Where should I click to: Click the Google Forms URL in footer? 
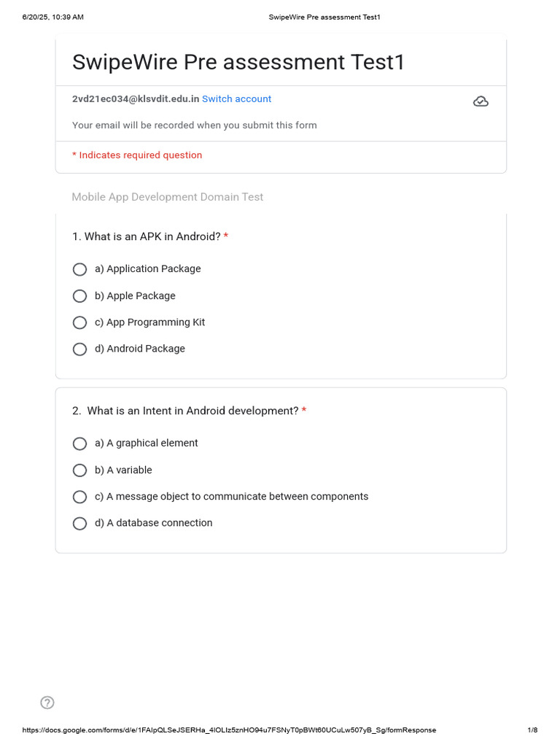click(x=230, y=730)
